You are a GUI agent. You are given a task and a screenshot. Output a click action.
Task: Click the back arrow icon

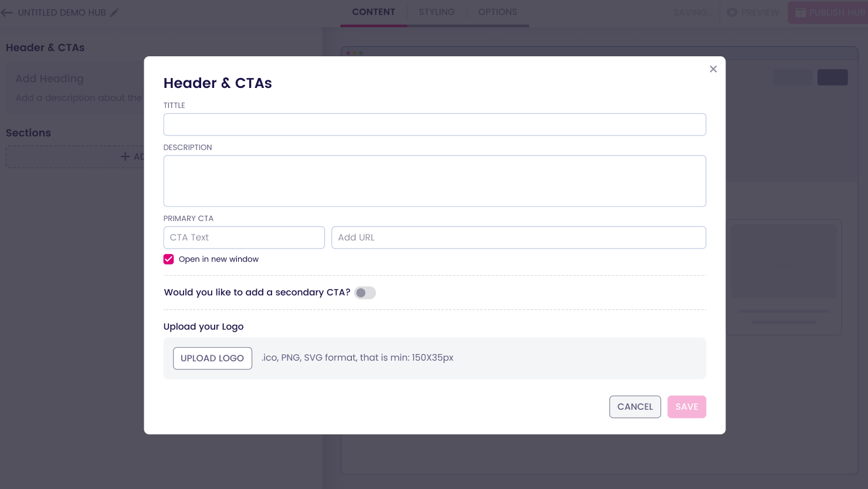click(7, 12)
